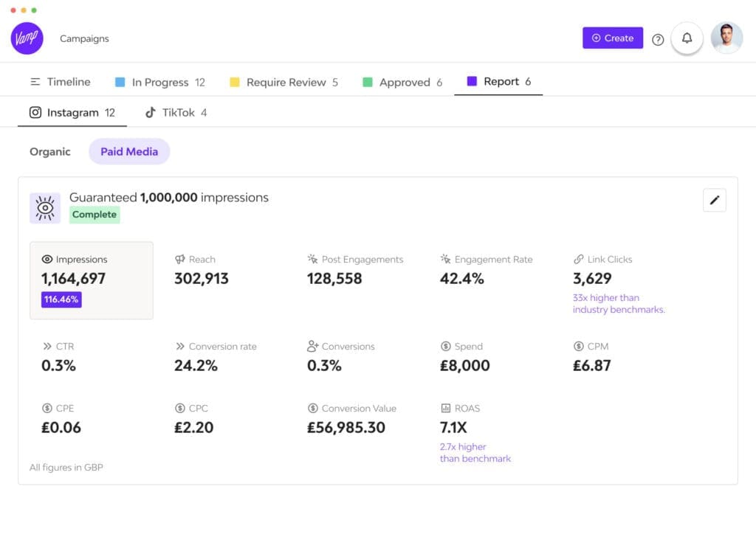Select the Instagram tab
This screenshot has height=537, width=756.
click(x=72, y=113)
